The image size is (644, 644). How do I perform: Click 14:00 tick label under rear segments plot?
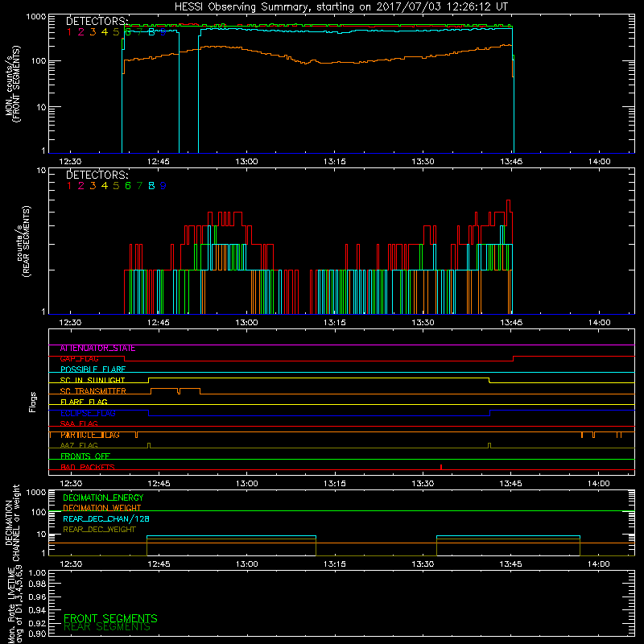click(599, 323)
